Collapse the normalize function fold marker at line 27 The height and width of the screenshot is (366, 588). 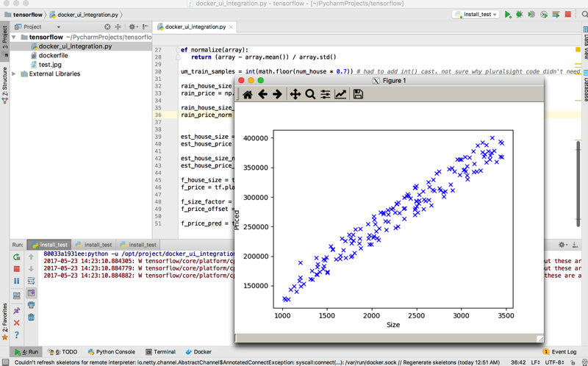pyautogui.click(x=178, y=50)
